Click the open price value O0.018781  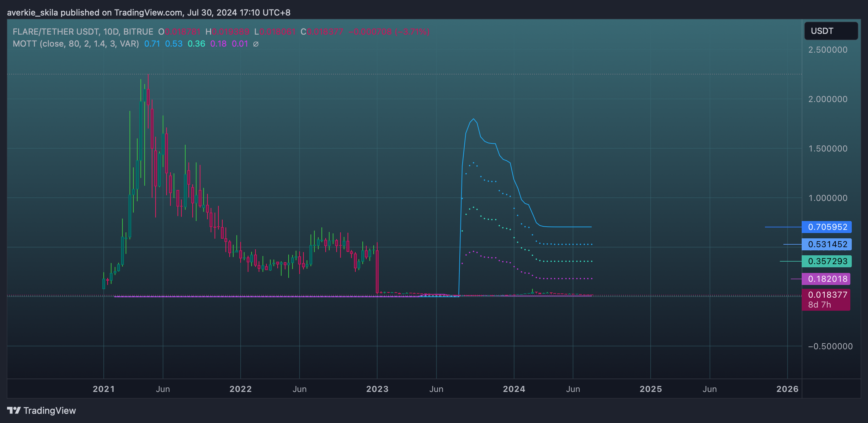(x=179, y=32)
